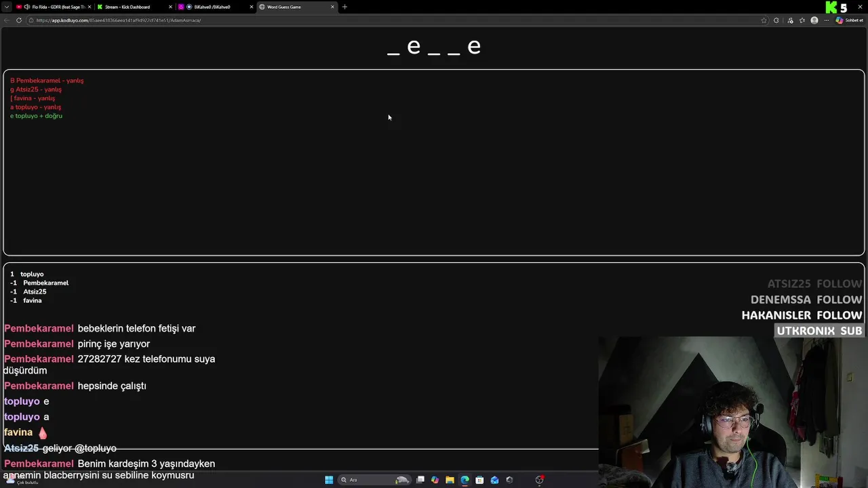
Task: Click scoreboard row "-1 Pembekaramel"
Action: pos(39,283)
